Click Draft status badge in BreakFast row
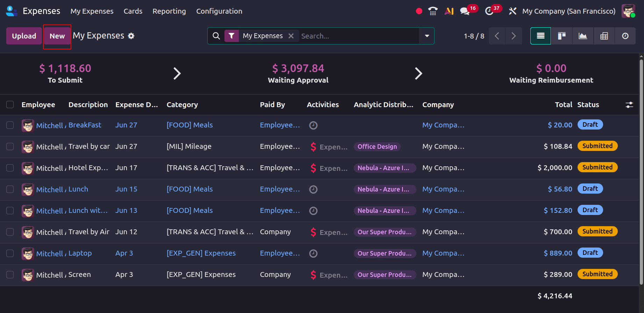 click(590, 125)
